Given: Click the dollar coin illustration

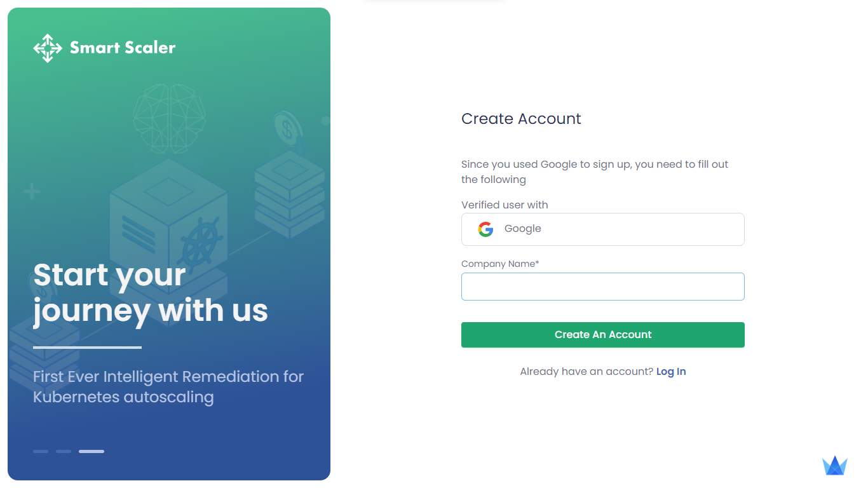Looking at the screenshot, I should (287, 130).
